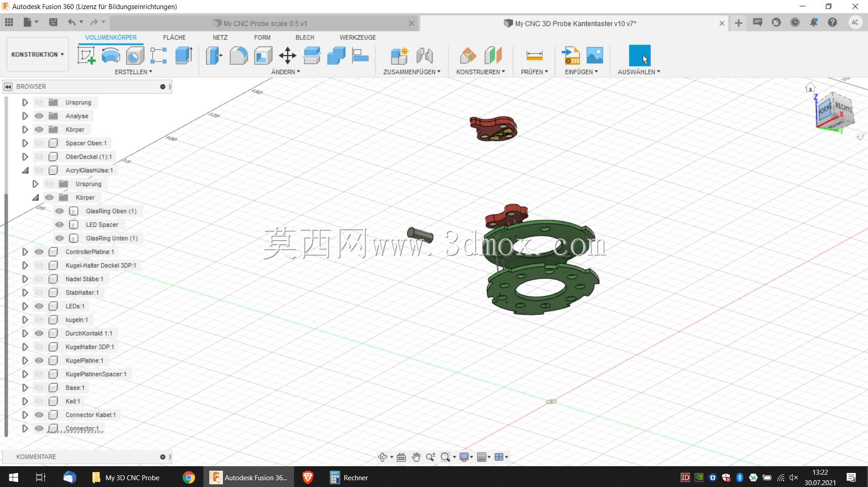Switch to the FORM tab
Screen dimensions: 868x487
tap(262, 38)
